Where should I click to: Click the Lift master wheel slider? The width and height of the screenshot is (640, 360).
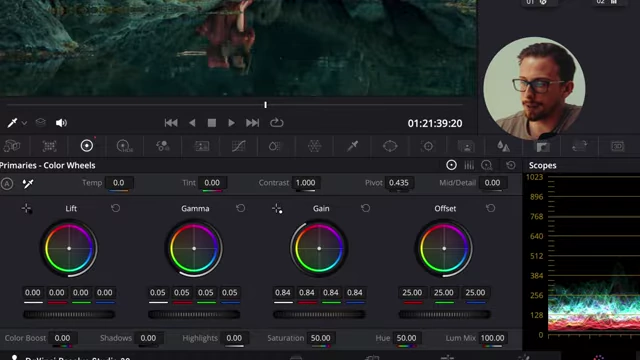pos(69,314)
